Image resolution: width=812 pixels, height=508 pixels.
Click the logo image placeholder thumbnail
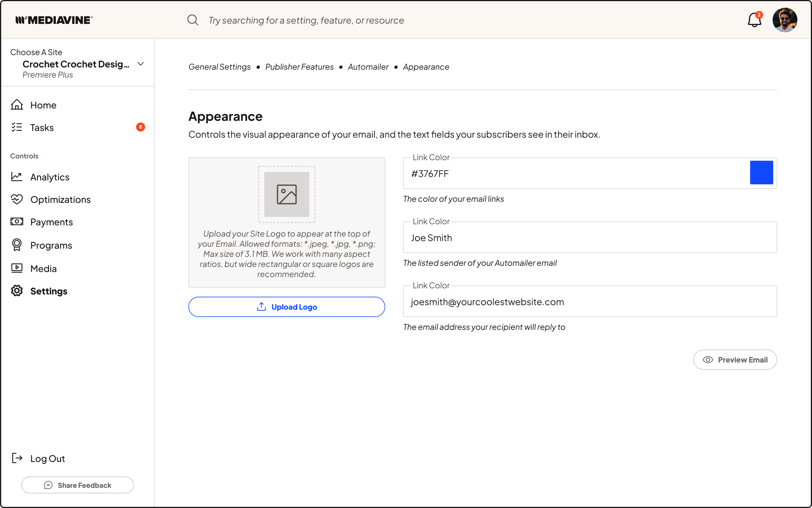click(286, 194)
